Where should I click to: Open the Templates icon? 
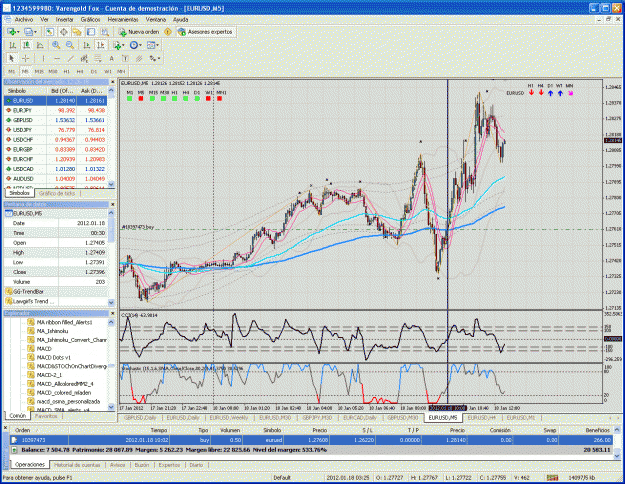coord(151,45)
